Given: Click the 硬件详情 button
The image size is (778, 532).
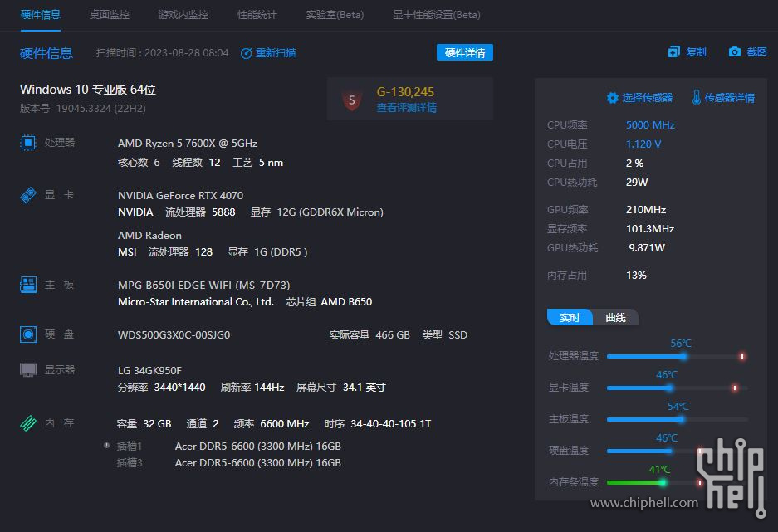Looking at the screenshot, I should 465,52.
